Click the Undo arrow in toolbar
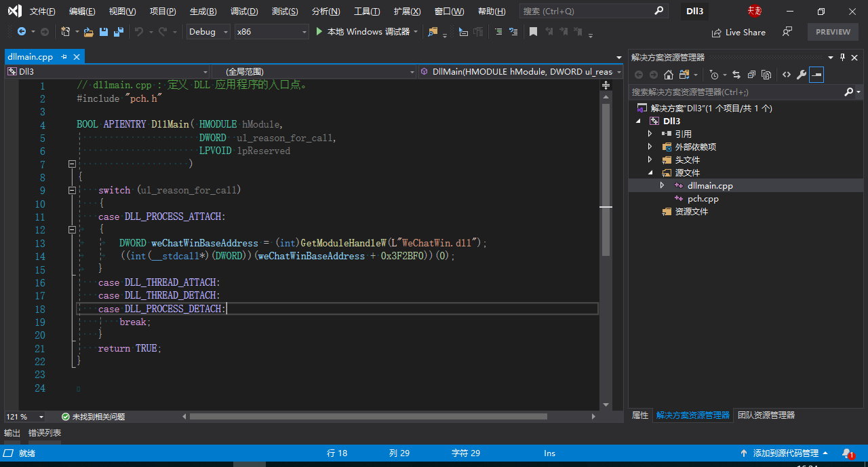The image size is (868, 467). pos(139,32)
